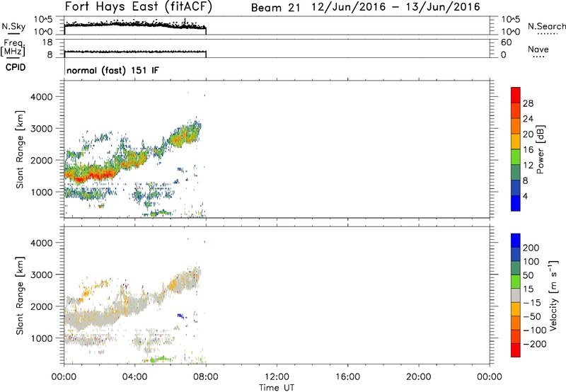566x392 pixels.
Task: Click the red segment of the velocity colorbar
Action: tap(516, 350)
